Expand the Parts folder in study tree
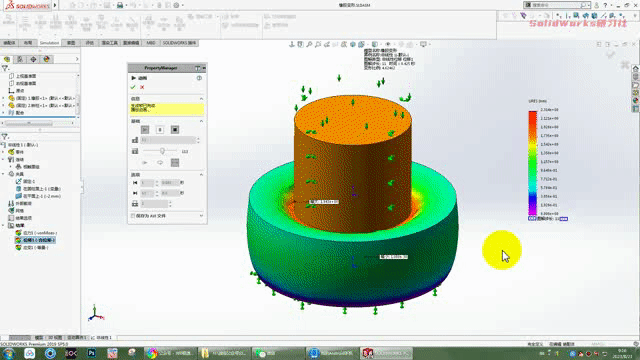 (3, 152)
